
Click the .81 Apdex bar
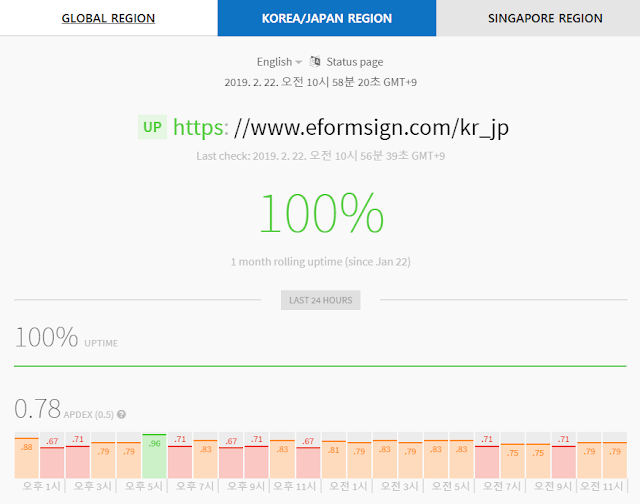[x=333, y=460]
